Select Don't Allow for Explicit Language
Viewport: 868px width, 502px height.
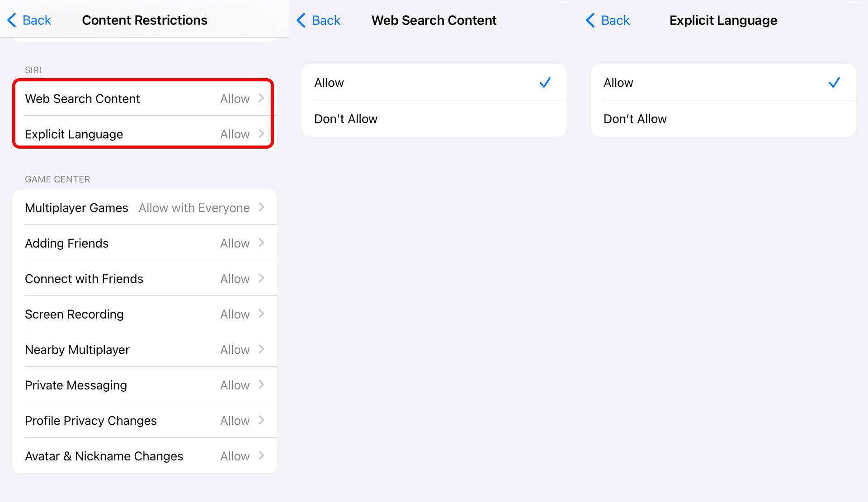[723, 119]
